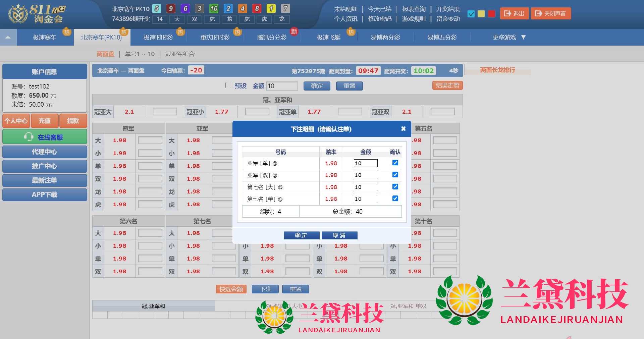644x339 pixels.
Task: Click amount field for 亚军 [双] row
Action: [365, 175]
